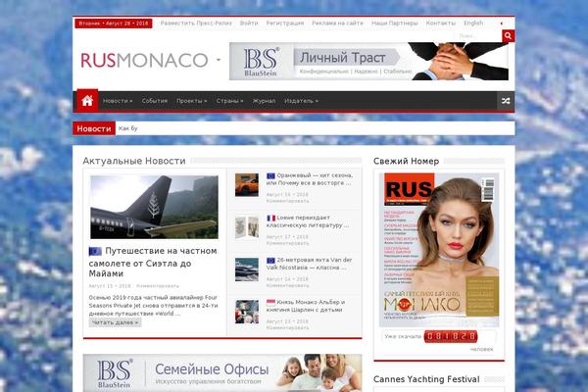The width and height of the screenshot is (588, 392).
Task: Open the private jet article image
Action: tap(154, 207)
